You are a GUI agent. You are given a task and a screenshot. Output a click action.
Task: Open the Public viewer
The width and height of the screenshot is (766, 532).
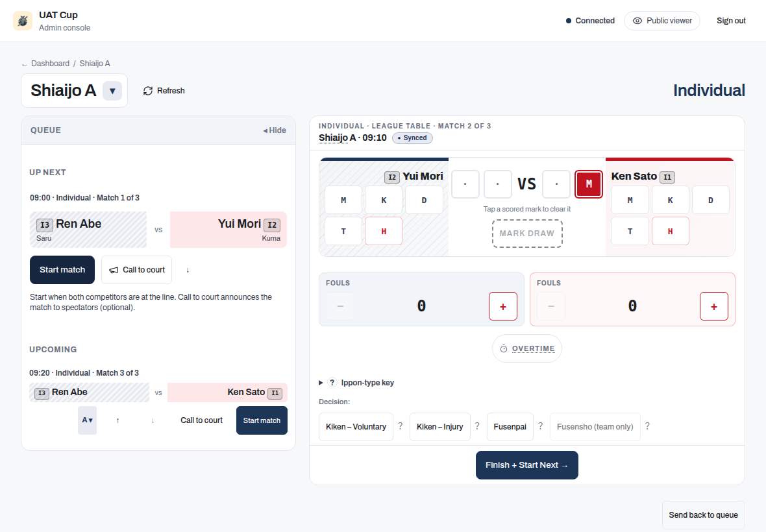coord(662,21)
